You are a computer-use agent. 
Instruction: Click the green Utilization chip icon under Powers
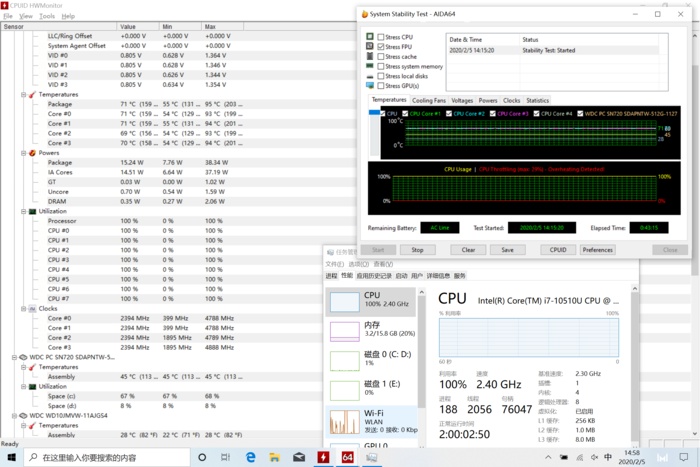point(32,211)
